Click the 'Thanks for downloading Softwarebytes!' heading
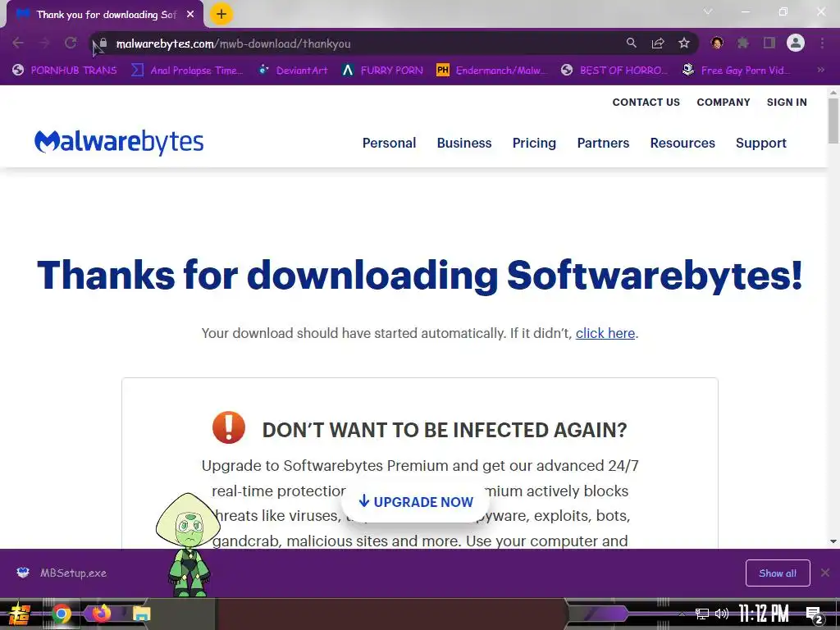Viewport: 840px width, 630px height. click(419, 276)
